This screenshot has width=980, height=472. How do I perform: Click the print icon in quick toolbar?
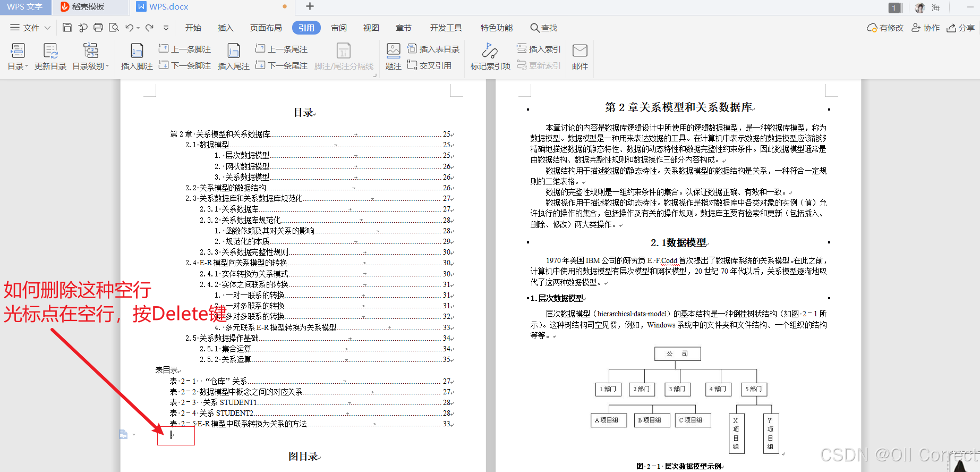pos(98,28)
